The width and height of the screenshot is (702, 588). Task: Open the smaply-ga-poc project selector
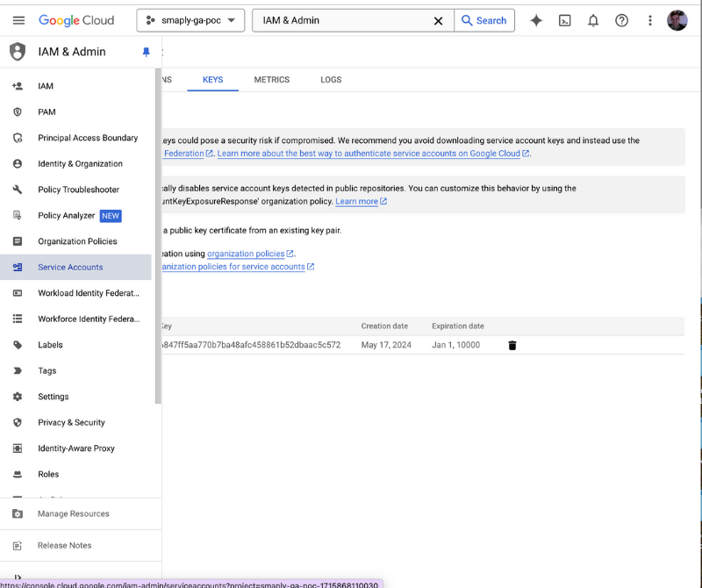[x=190, y=20]
